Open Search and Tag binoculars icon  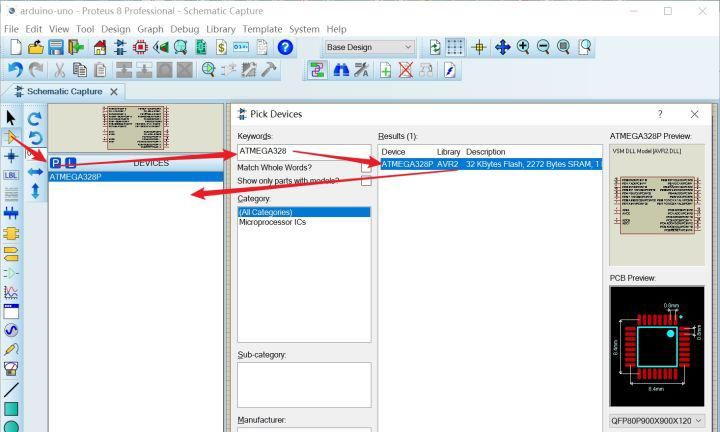click(x=341, y=70)
